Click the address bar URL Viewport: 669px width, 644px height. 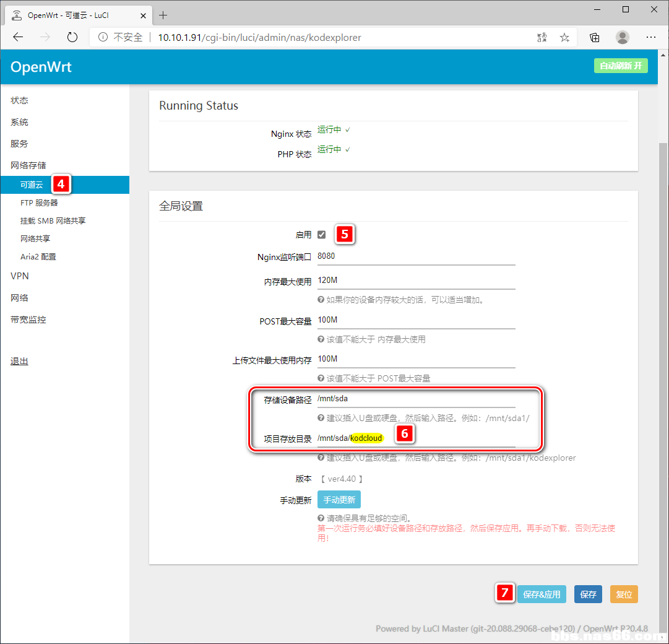[259, 38]
